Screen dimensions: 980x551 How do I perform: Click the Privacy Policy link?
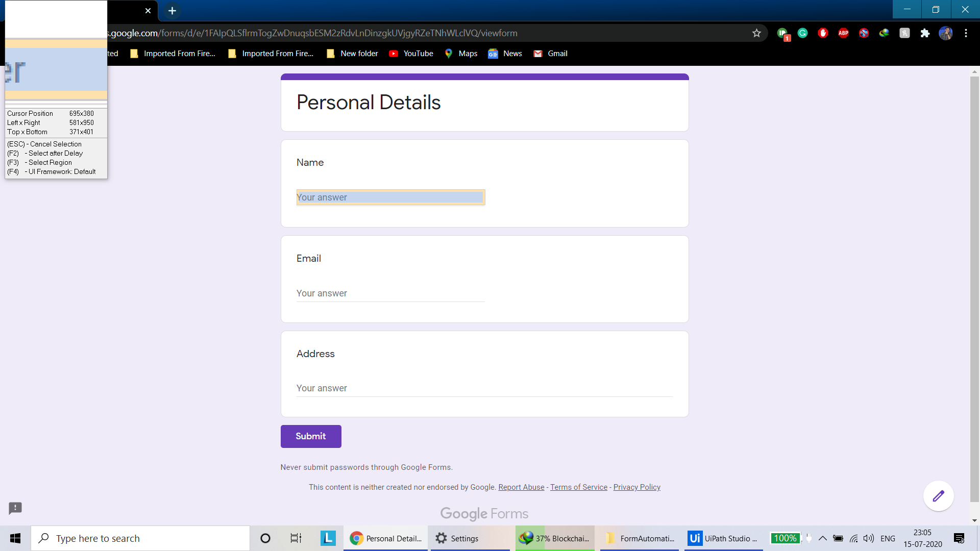coord(636,487)
